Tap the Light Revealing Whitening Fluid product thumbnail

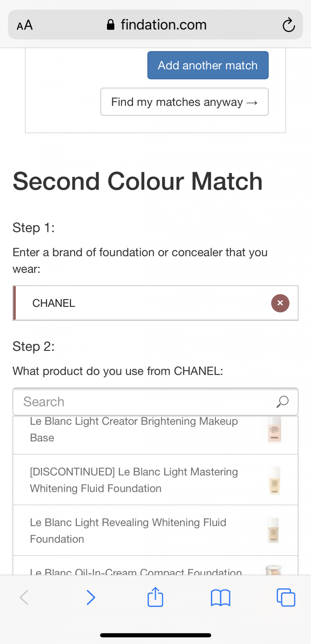click(x=273, y=530)
